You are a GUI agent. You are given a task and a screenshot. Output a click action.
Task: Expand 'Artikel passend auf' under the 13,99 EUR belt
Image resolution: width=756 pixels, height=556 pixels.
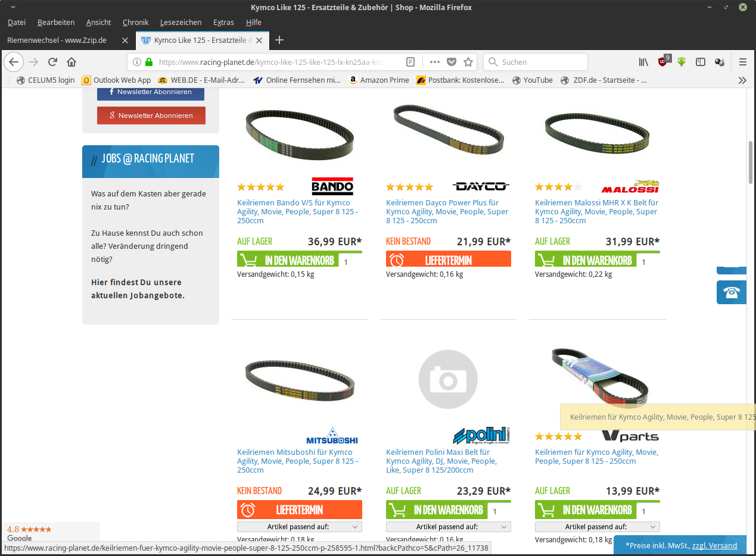coord(598,527)
